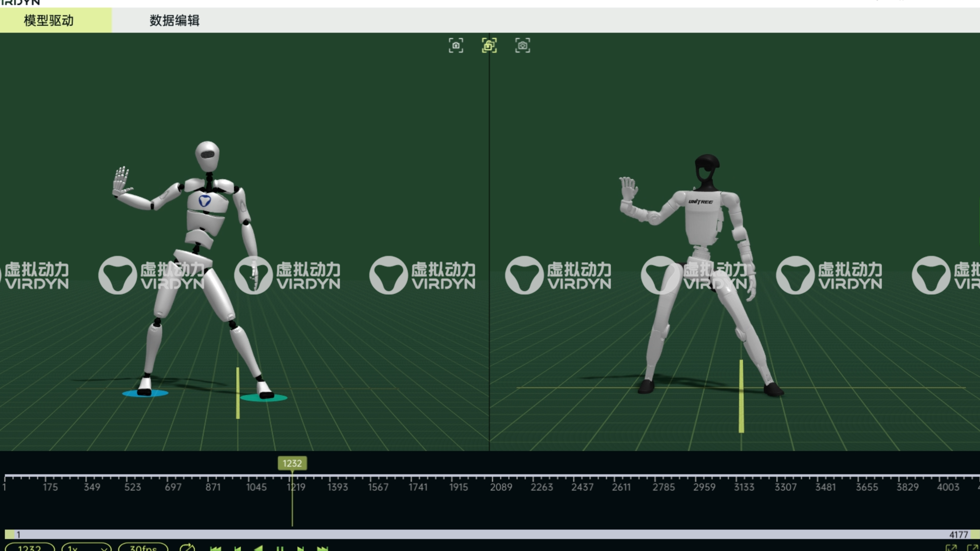Click the left expand icon at bottom right

951,548
